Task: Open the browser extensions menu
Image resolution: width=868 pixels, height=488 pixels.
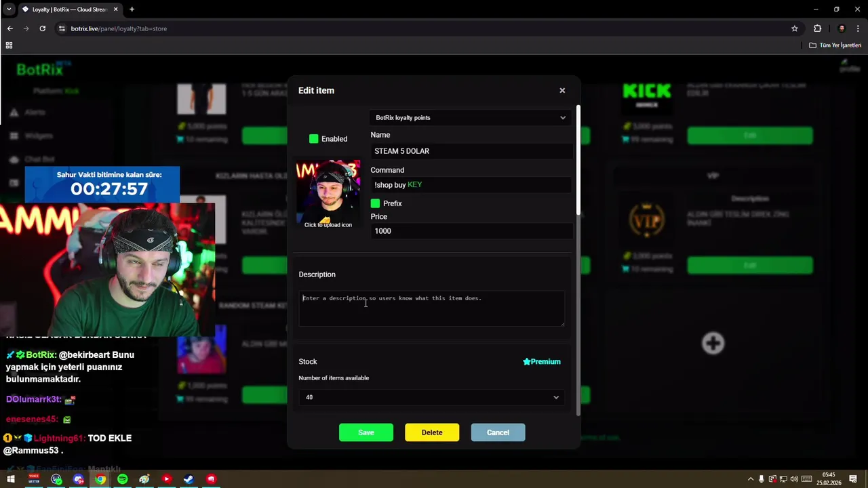Action: coord(817,28)
